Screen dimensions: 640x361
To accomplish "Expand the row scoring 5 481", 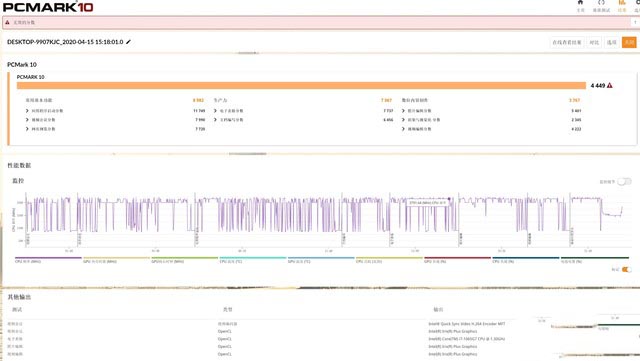I will (x=403, y=111).
